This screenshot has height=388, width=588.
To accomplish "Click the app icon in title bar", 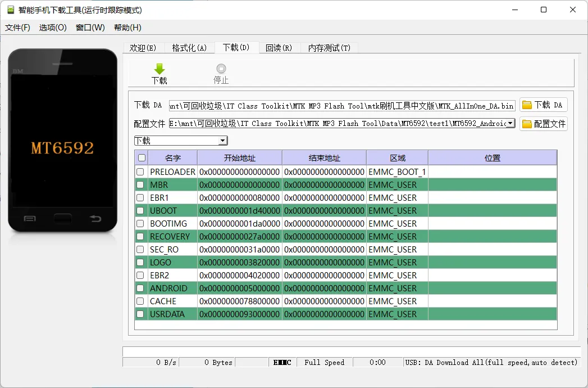I will 11,10.
